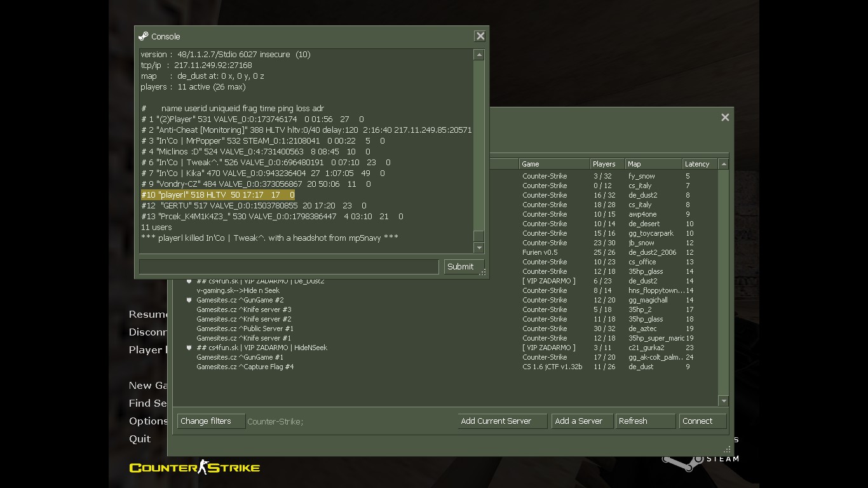Click the '11 users' console line
868x488 pixels.
pyautogui.click(x=156, y=227)
